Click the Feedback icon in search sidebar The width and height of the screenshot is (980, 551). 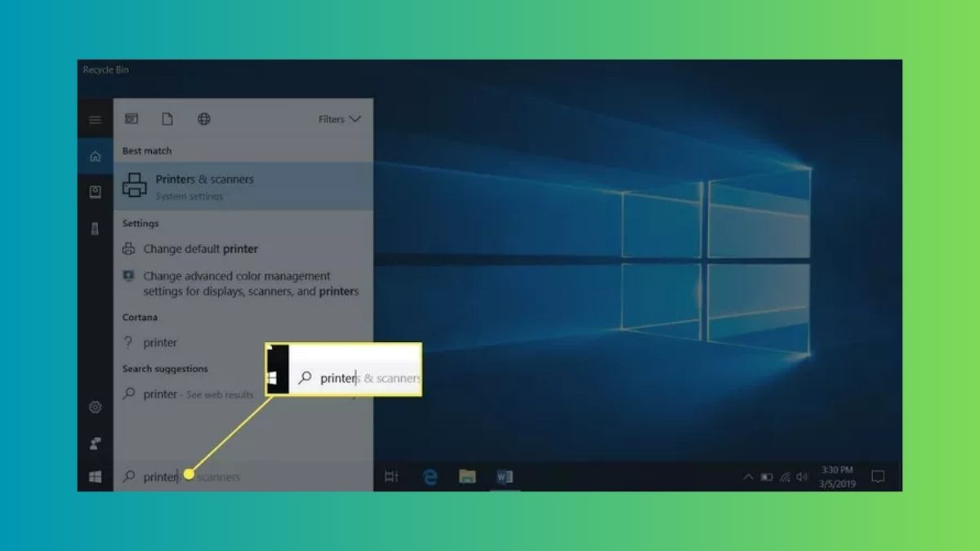click(x=96, y=443)
